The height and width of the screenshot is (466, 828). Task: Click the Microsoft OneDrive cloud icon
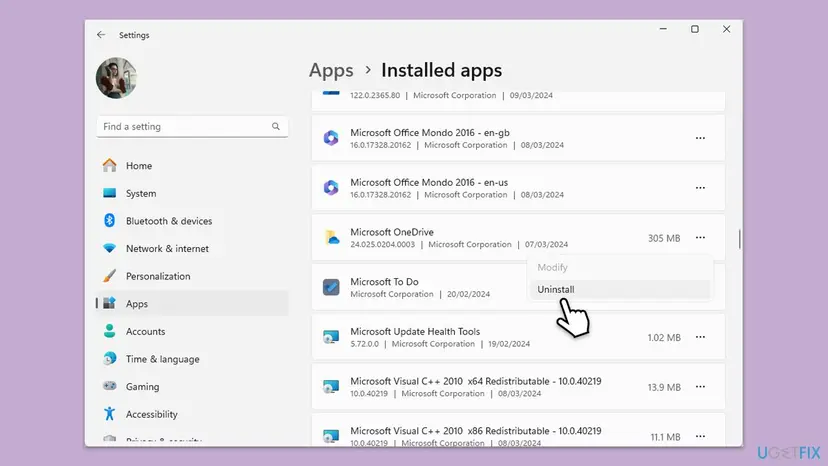332,237
